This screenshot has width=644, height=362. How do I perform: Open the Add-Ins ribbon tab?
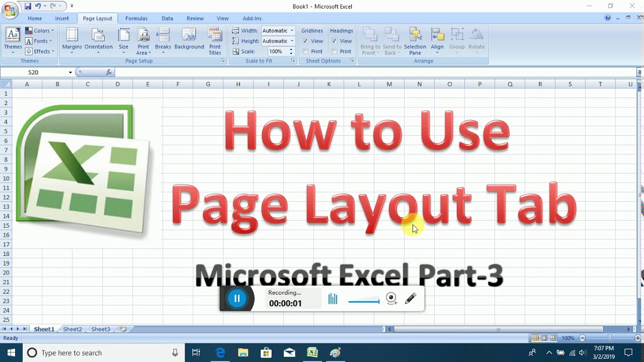pyautogui.click(x=252, y=19)
